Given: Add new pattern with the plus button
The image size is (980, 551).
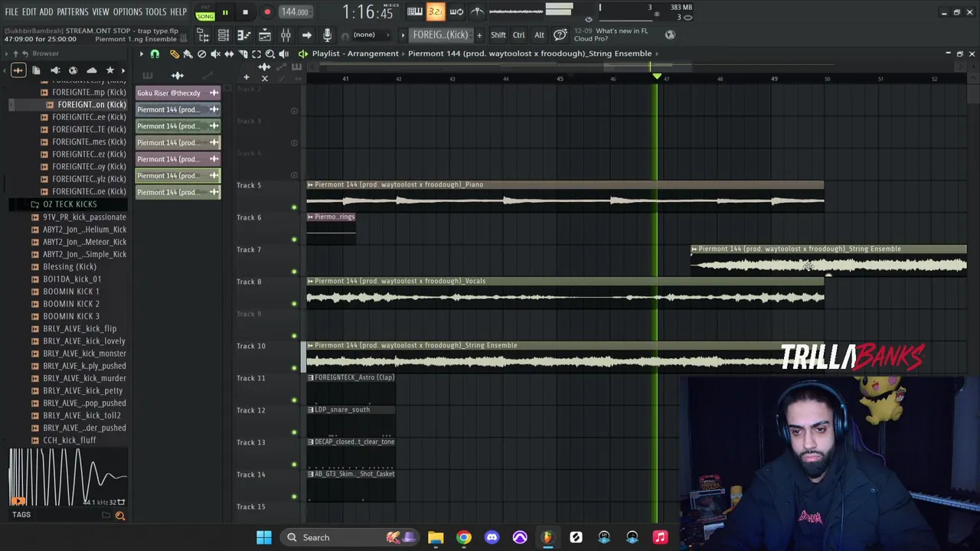Looking at the screenshot, I should coord(479,35).
